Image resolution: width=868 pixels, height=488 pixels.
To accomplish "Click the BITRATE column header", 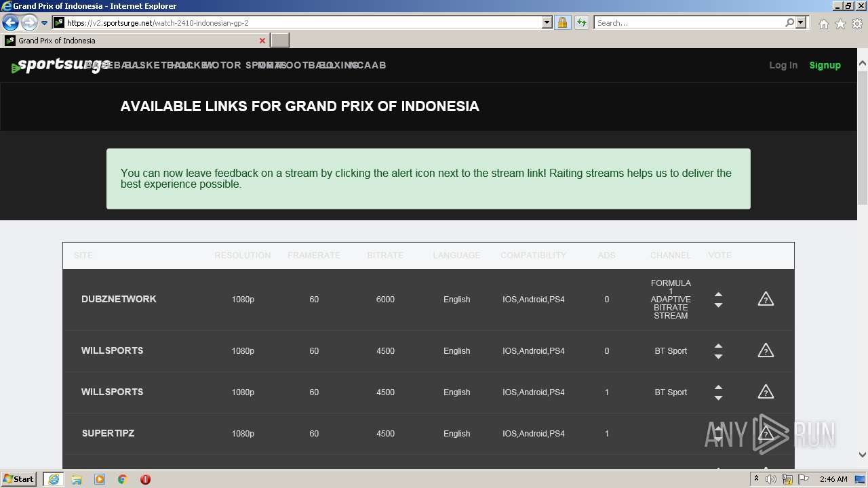I will click(385, 256).
